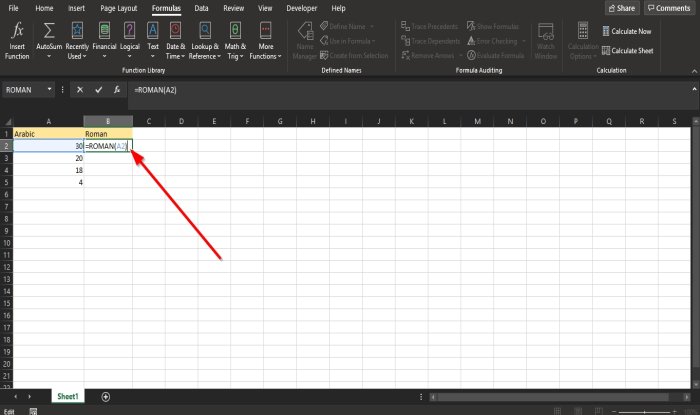This screenshot has height=415, width=700.
Task: Open the Text functions icon
Action: (x=153, y=30)
